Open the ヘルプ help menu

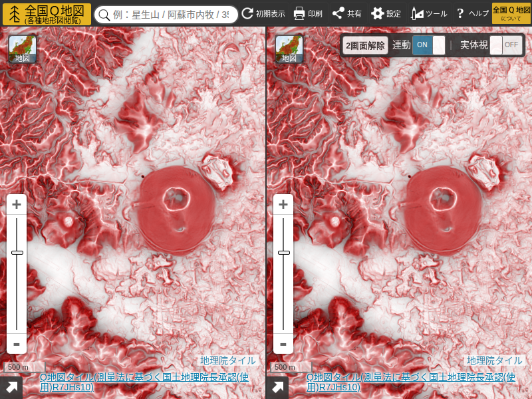(x=472, y=14)
